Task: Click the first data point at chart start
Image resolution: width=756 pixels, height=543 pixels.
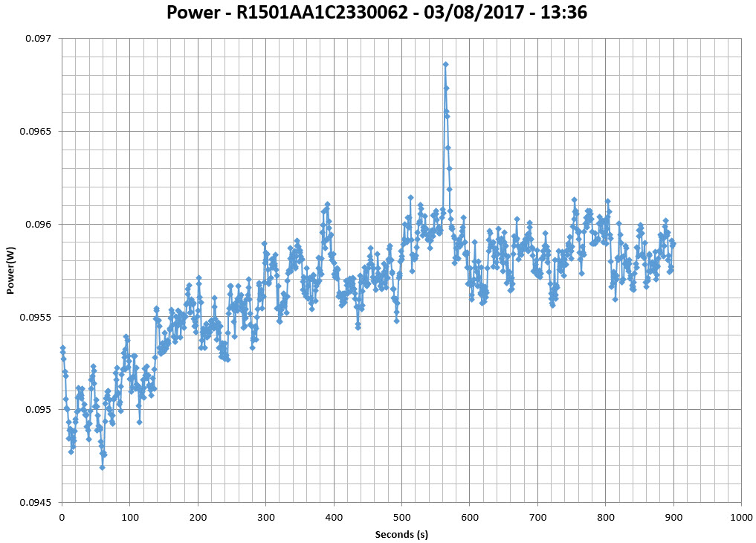Action: tap(62, 347)
